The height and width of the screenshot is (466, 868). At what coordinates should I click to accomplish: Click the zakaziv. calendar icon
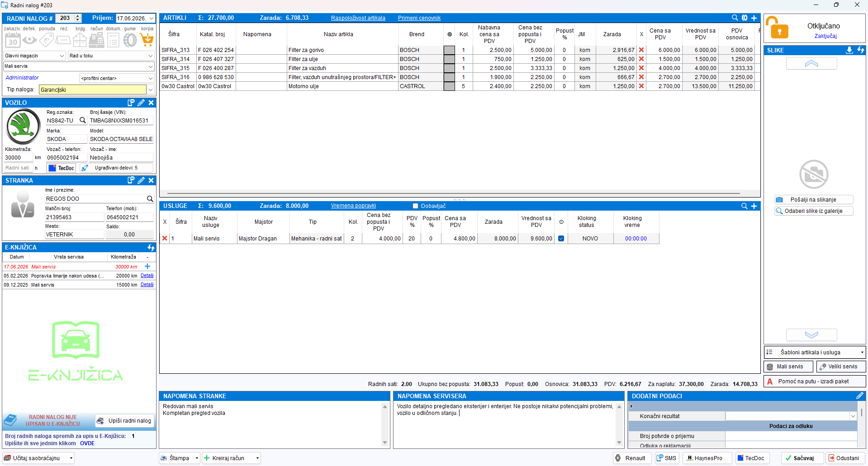coord(12,40)
